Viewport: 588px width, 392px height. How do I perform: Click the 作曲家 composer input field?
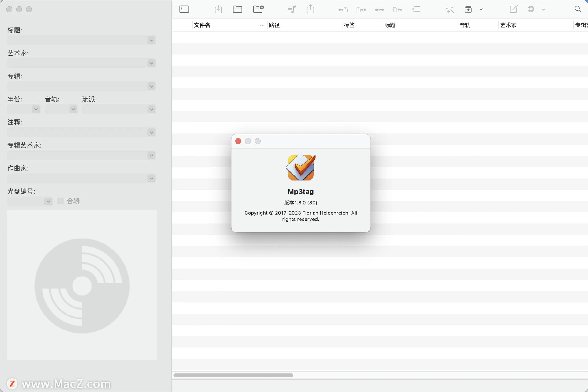81,178
